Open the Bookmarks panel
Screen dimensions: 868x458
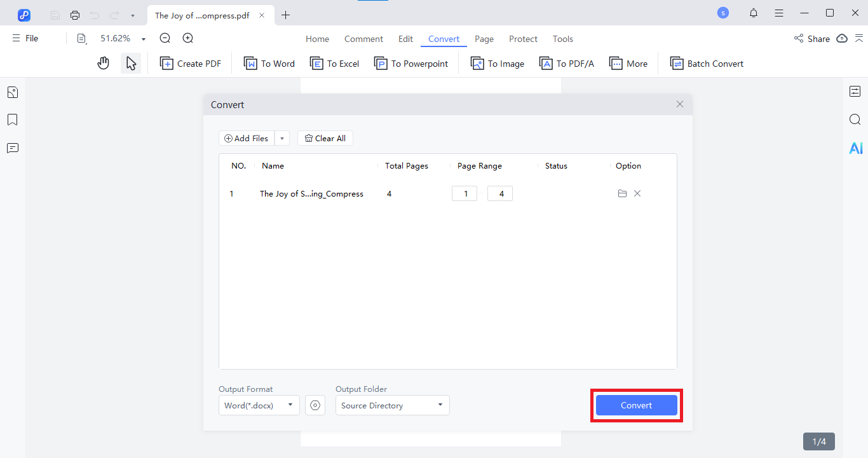tap(12, 120)
